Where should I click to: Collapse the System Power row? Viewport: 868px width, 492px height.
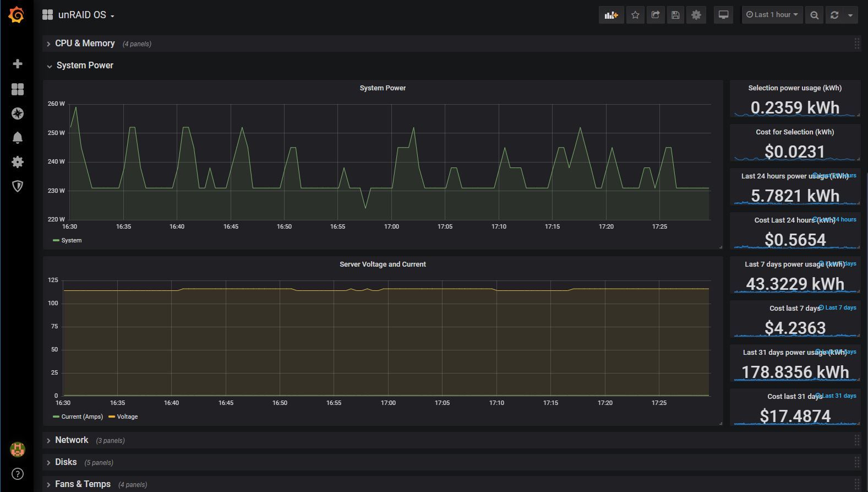click(84, 65)
